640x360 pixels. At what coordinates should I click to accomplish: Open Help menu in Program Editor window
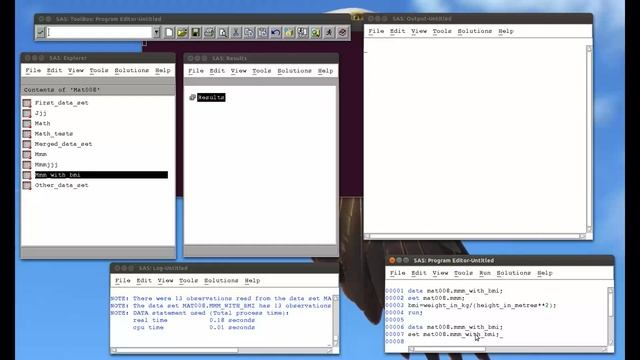click(544, 273)
